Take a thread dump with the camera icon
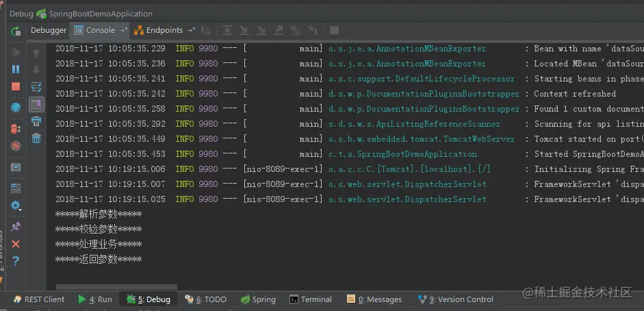This screenshot has height=311, width=644. click(x=16, y=166)
